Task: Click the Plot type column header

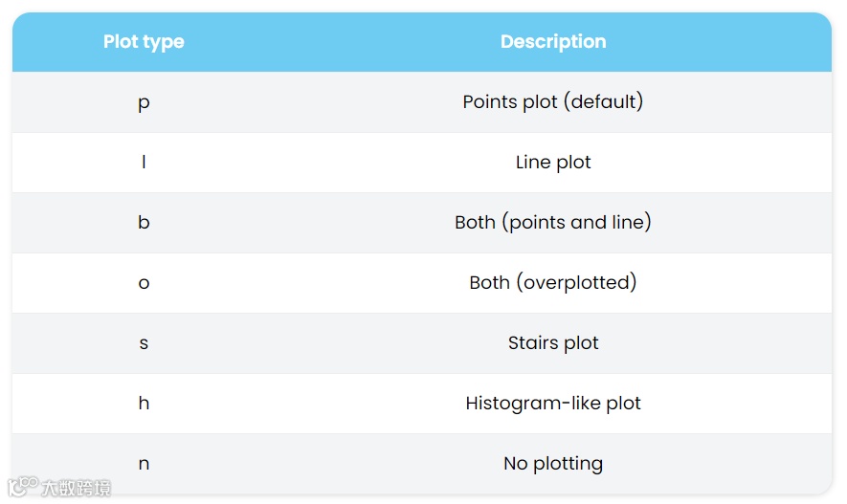Action: [x=144, y=42]
